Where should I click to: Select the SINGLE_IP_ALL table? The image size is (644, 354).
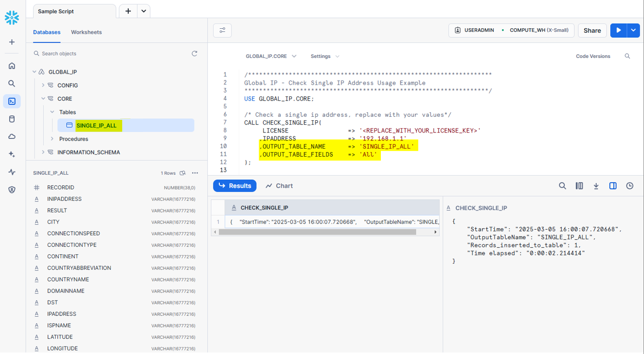click(x=126, y=125)
